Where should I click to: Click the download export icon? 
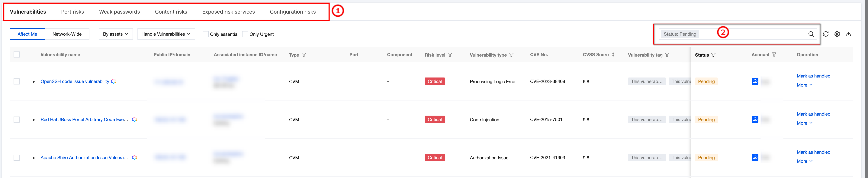click(x=848, y=34)
